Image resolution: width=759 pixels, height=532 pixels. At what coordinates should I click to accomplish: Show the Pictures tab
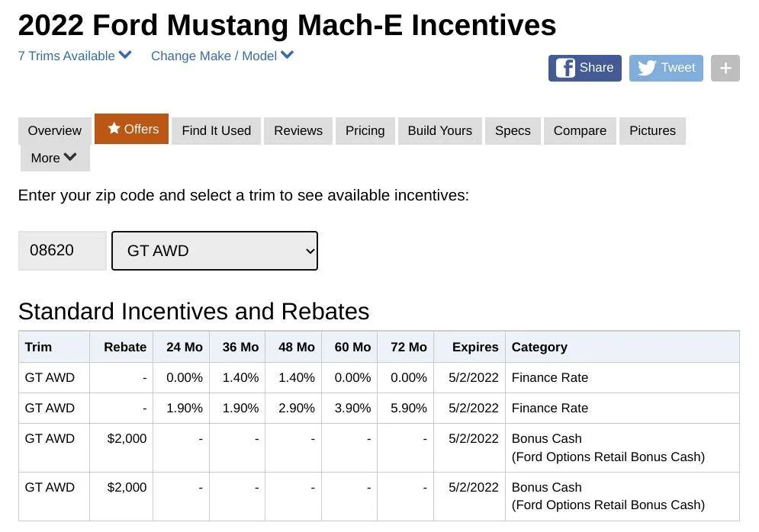(x=652, y=130)
